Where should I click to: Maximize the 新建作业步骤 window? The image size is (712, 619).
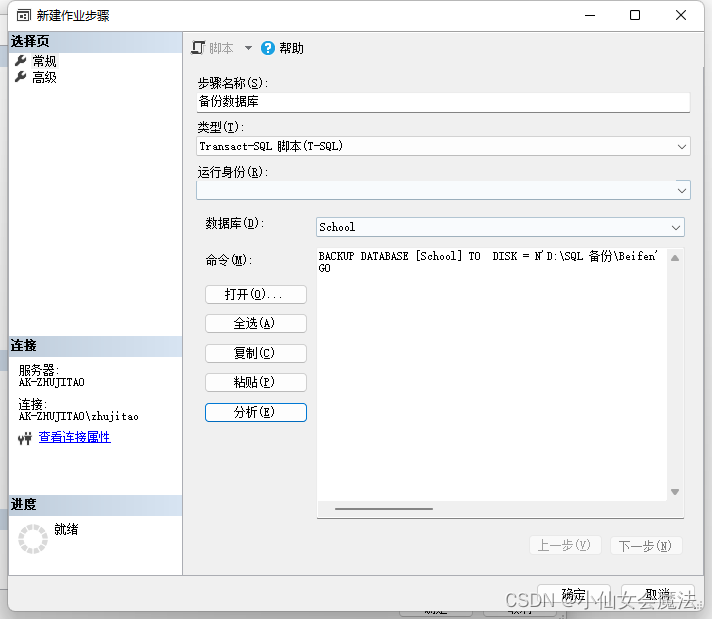[635, 15]
